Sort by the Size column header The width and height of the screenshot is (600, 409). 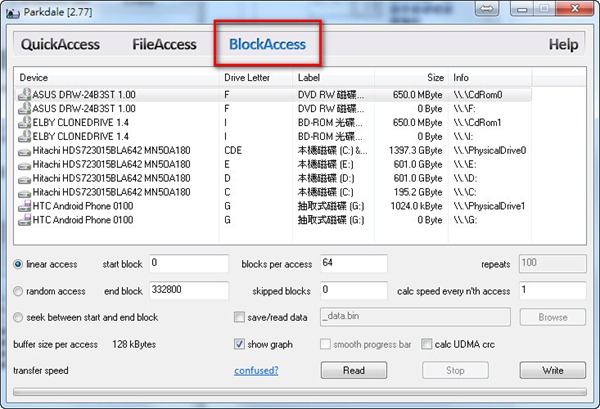coord(411,78)
